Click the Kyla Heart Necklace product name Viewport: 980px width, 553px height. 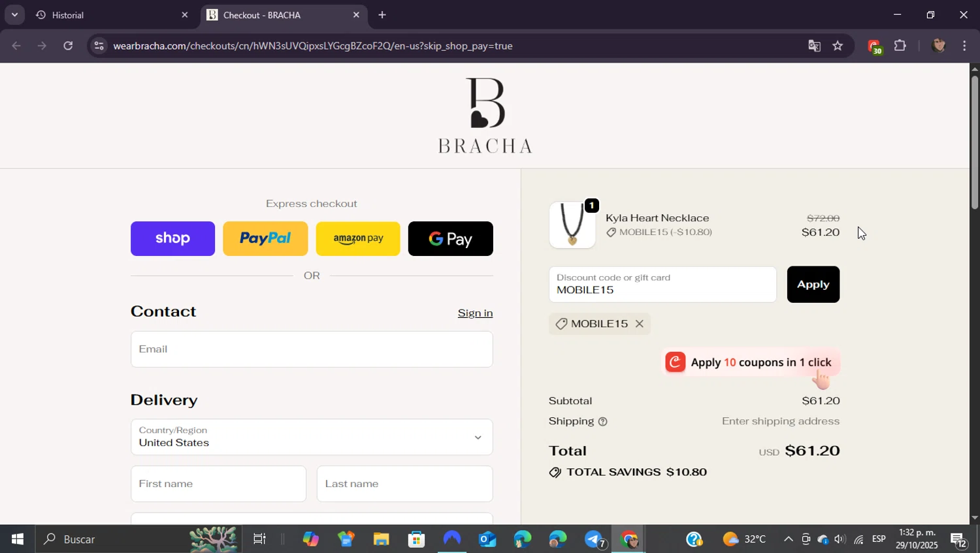click(x=657, y=218)
